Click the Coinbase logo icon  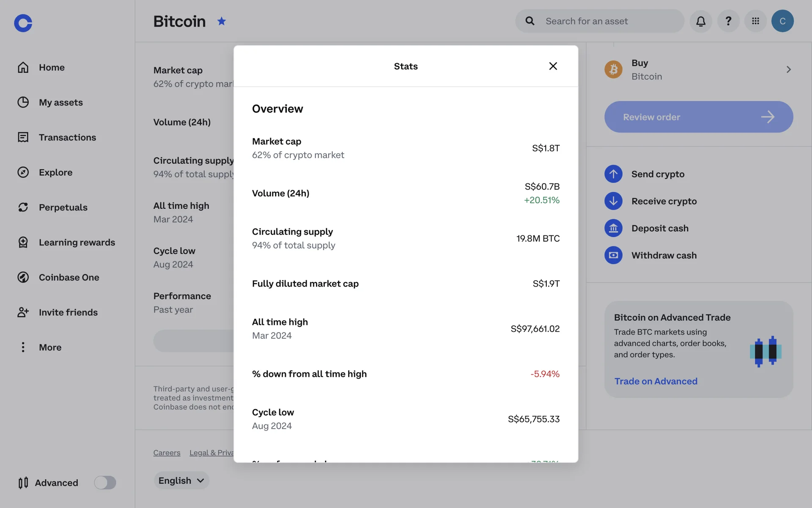point(23,23)
